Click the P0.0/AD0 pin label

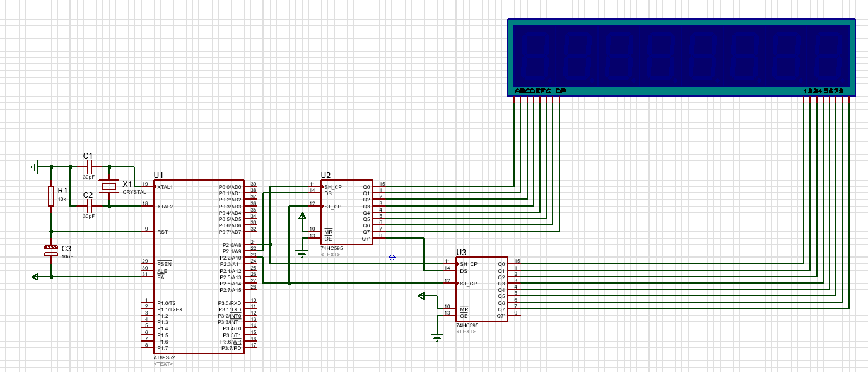pyautogui.click(x=230, y=187)
